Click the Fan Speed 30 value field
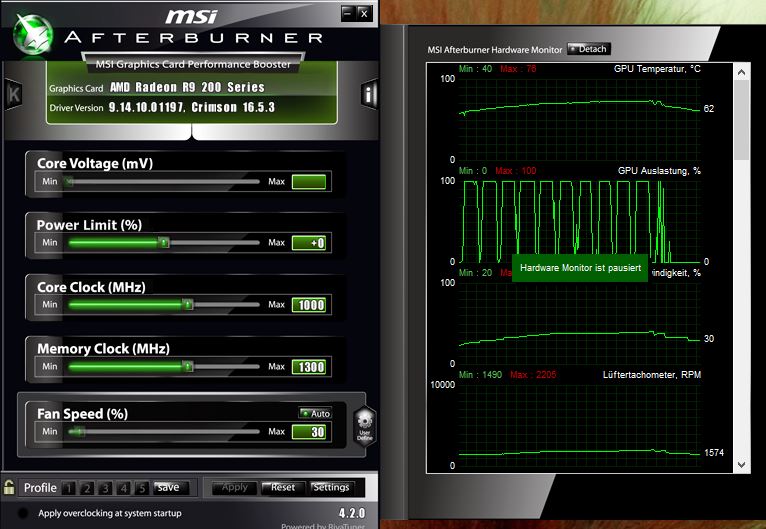Image resolution: width=766 pixels, height=529 pixels. click(309, 432)
